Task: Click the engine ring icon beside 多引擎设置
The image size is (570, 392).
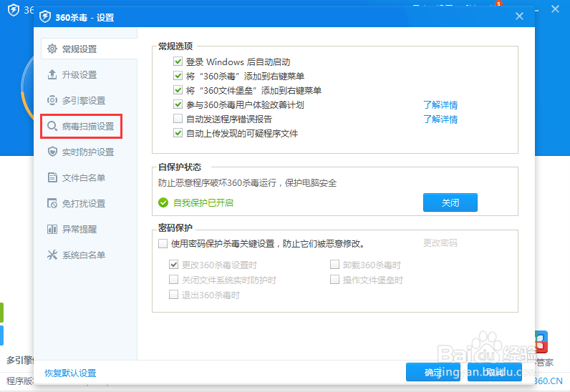Action: point(52,100)
